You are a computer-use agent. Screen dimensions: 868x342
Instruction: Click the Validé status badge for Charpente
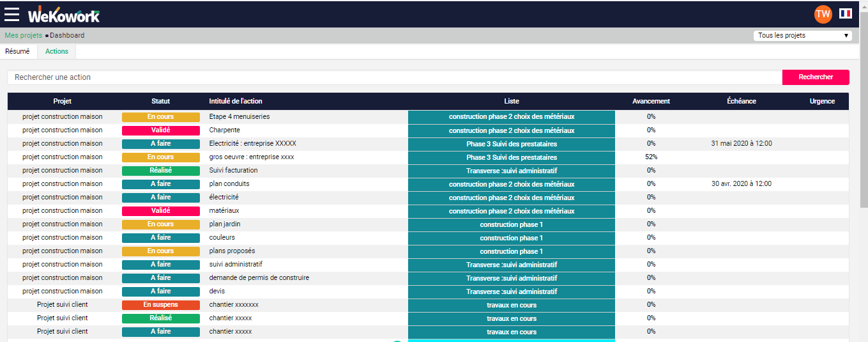[160, 130]
